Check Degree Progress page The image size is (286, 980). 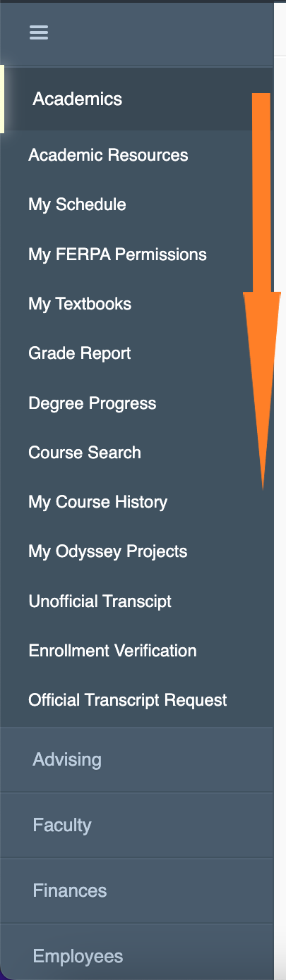pyautogui.click(x=93, y=404)
